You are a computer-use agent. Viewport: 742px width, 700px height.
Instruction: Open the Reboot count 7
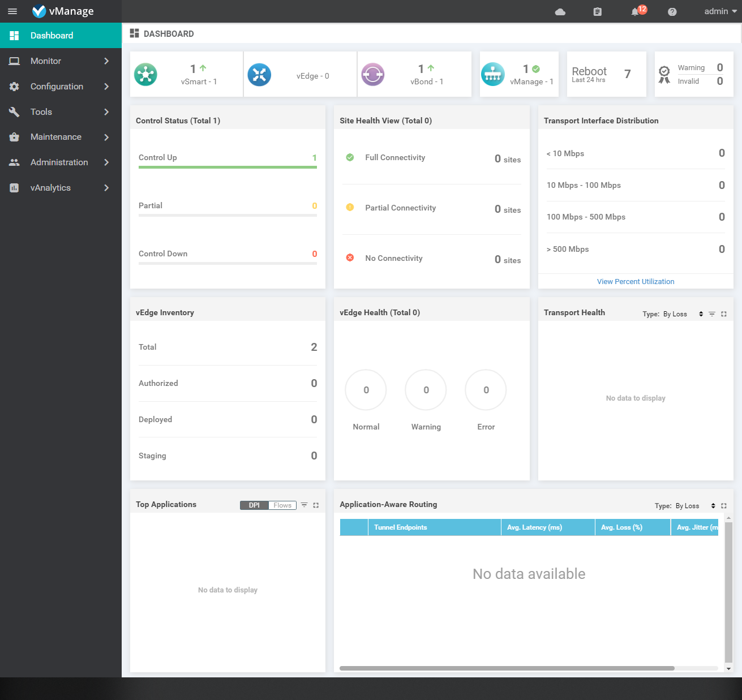coord(627,74)
